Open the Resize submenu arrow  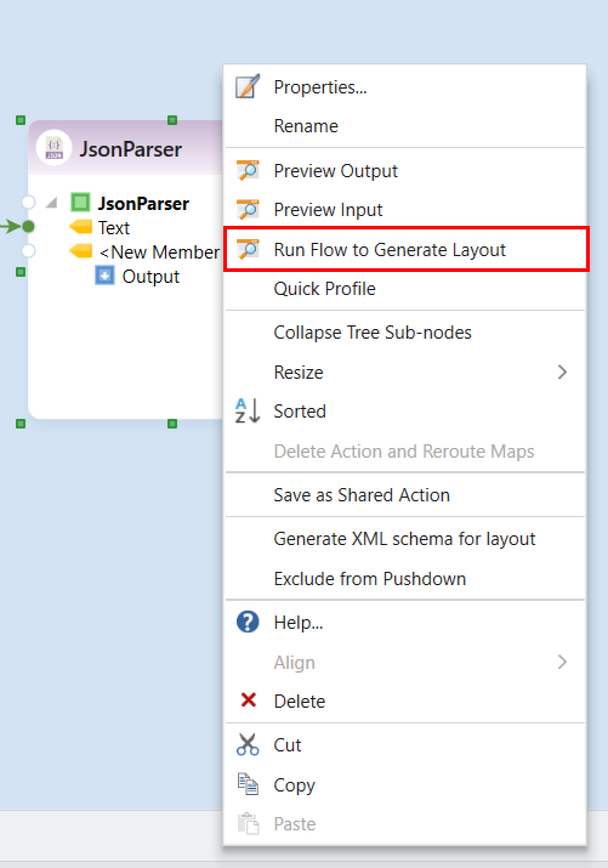562,372
